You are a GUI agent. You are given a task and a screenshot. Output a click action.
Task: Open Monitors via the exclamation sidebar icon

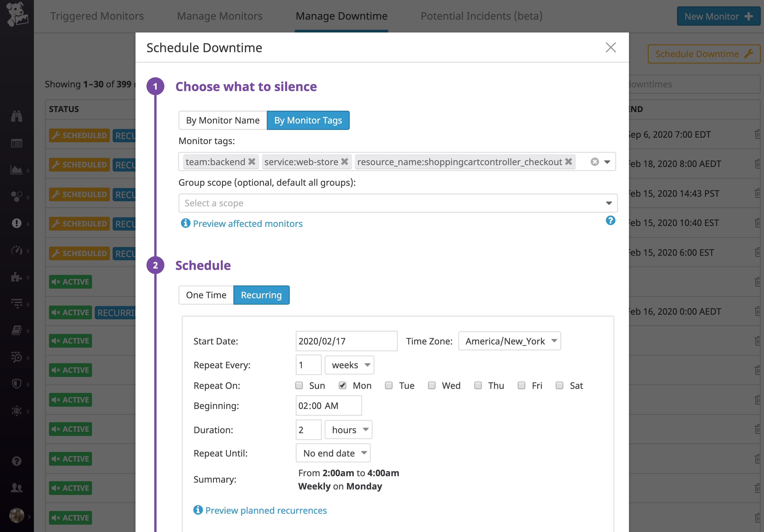pyautogui.click(x=17, y=223)
